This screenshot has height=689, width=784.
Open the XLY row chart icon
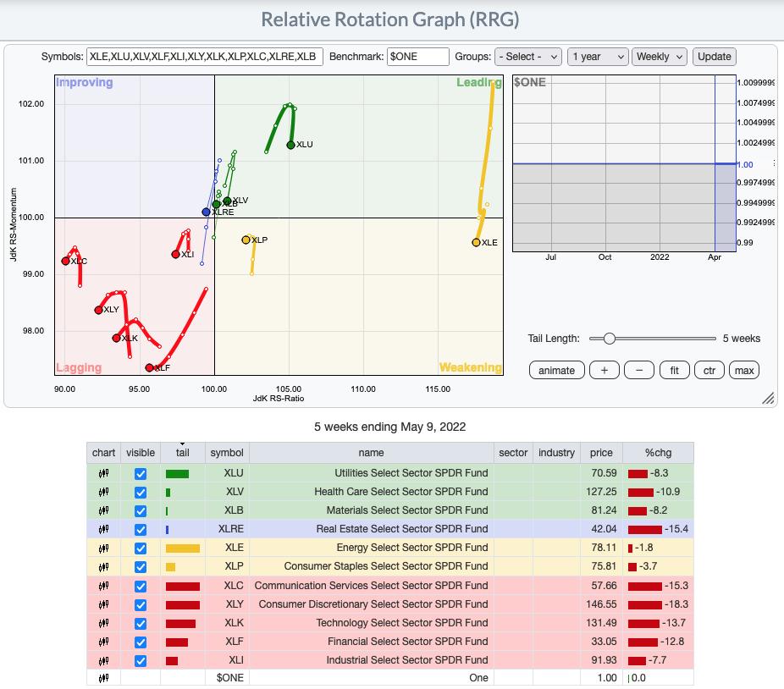[103, 604]
